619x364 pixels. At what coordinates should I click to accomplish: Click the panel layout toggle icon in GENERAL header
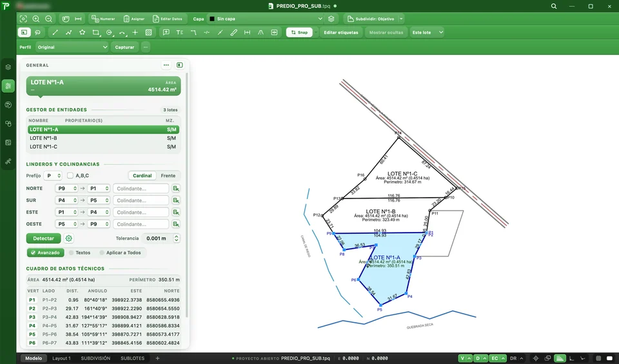tap(180, 65)
